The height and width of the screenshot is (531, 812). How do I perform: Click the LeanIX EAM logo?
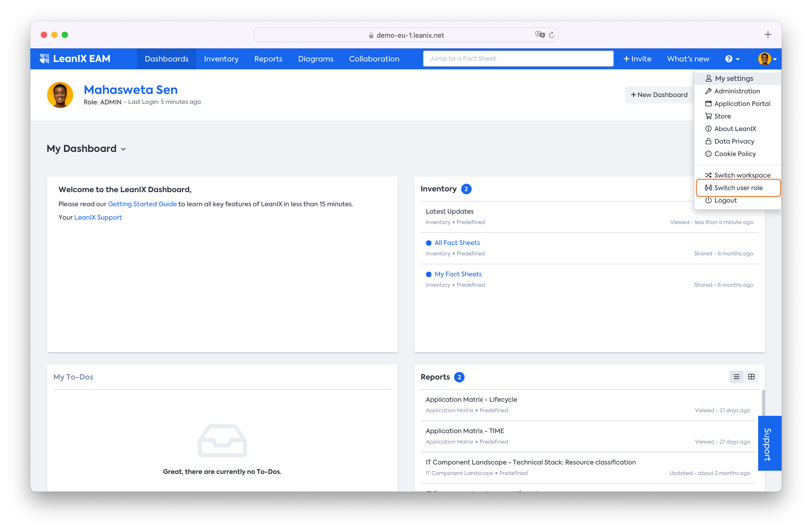75,59
